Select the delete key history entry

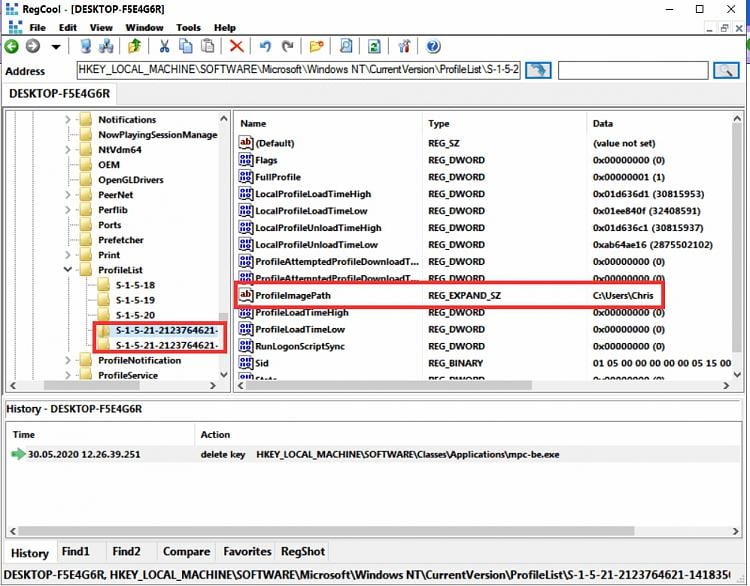(x=374, y=454)
